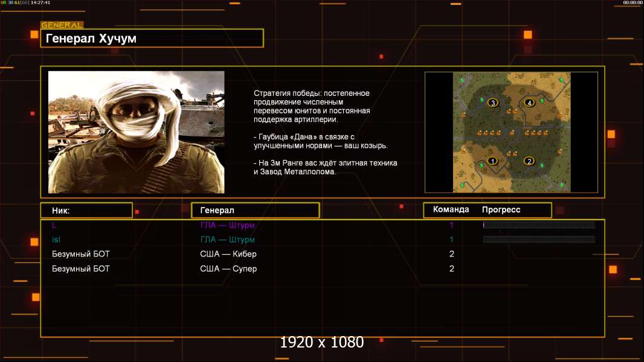Click the 'Генерал Хучум' title field
644x362 pixels.
coord(152,38)
